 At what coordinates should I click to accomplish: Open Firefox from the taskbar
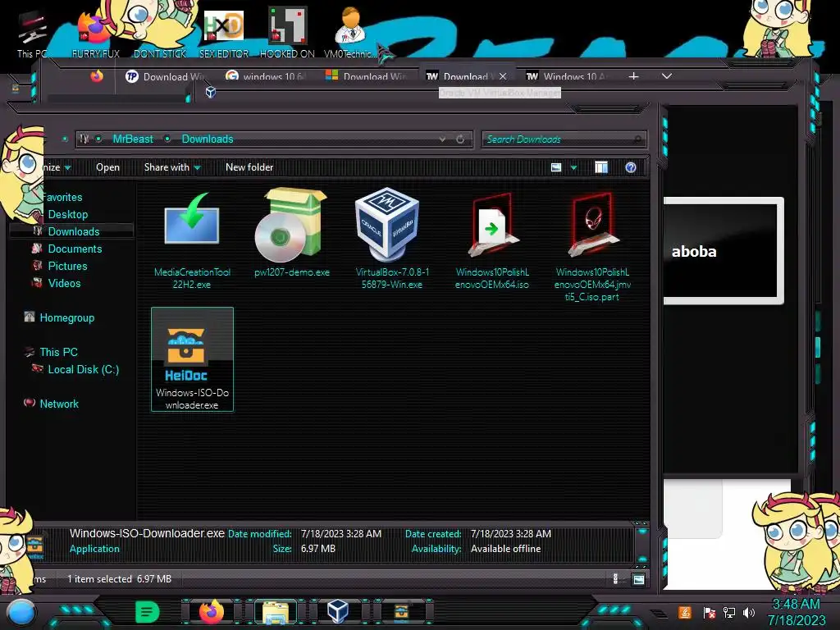211,612
